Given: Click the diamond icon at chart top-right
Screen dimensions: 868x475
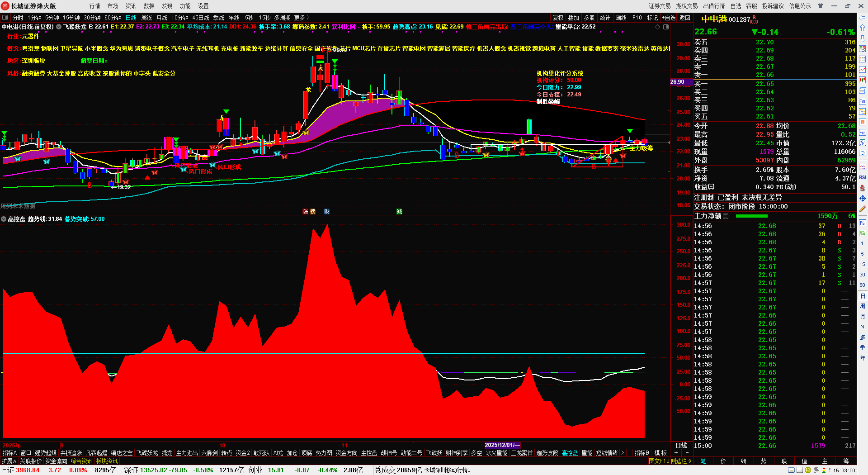Looking at the screenshot, I should (x=658, y=27).
